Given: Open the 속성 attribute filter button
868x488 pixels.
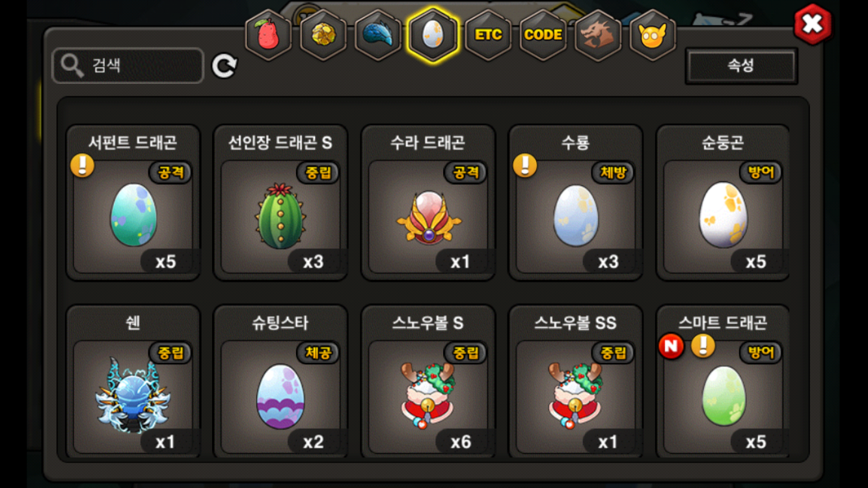Looking at the screenshot, I should click(741, 66).
